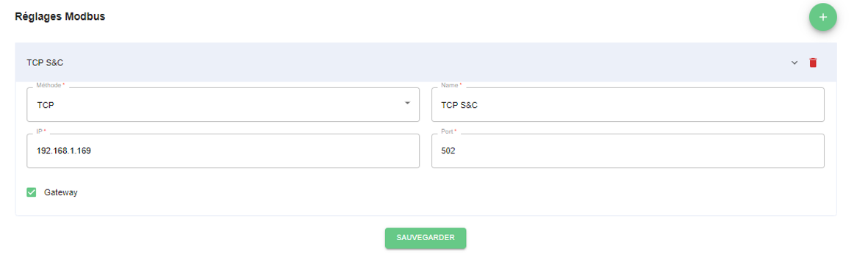The width and height of the screenshot is (868, 268).
Task: Click the Gateway label text
Action: 61,193
